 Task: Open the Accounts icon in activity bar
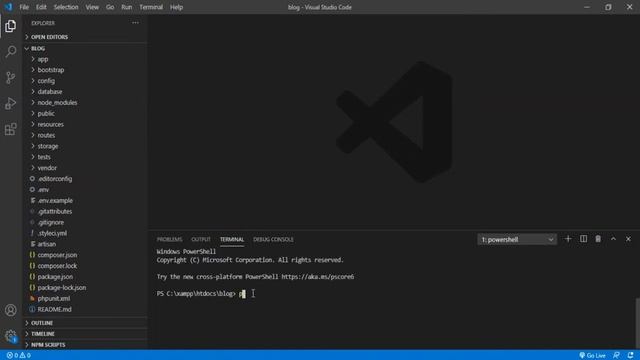click(x=11, y=310)
